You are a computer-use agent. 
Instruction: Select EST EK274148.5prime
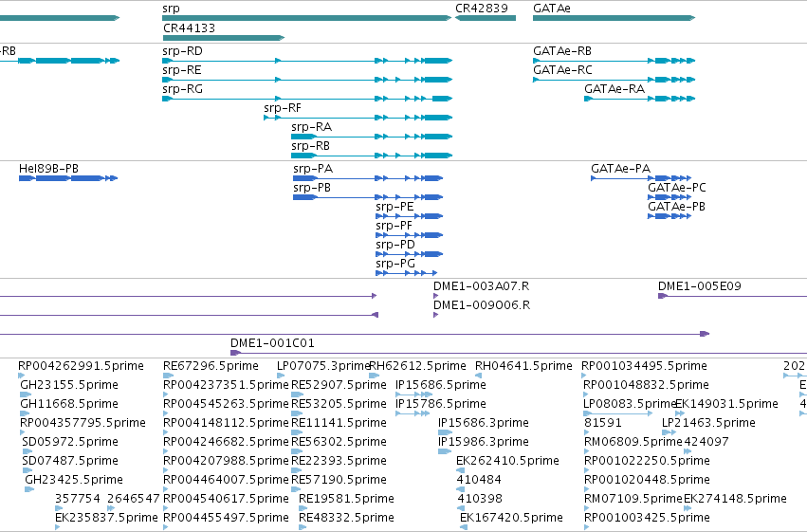pyautogui.click(x=688, y=508)
